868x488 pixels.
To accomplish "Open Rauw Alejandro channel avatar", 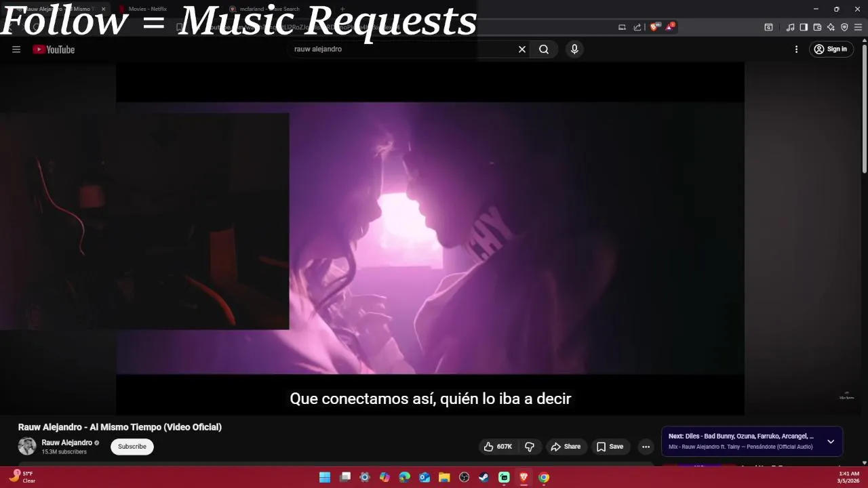I will pyautogui.click(x=27, y=446).
